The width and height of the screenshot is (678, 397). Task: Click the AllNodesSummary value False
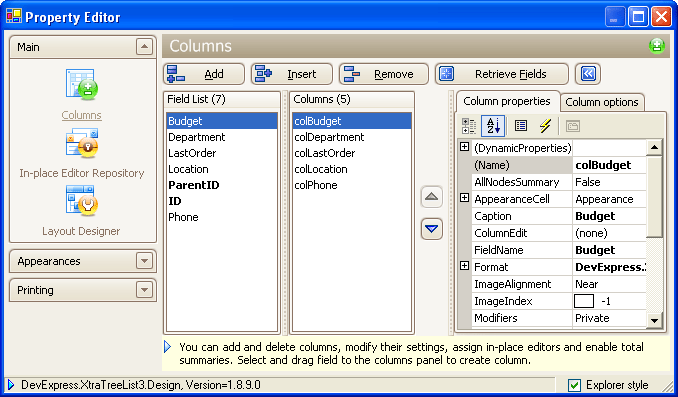(609, 182)
